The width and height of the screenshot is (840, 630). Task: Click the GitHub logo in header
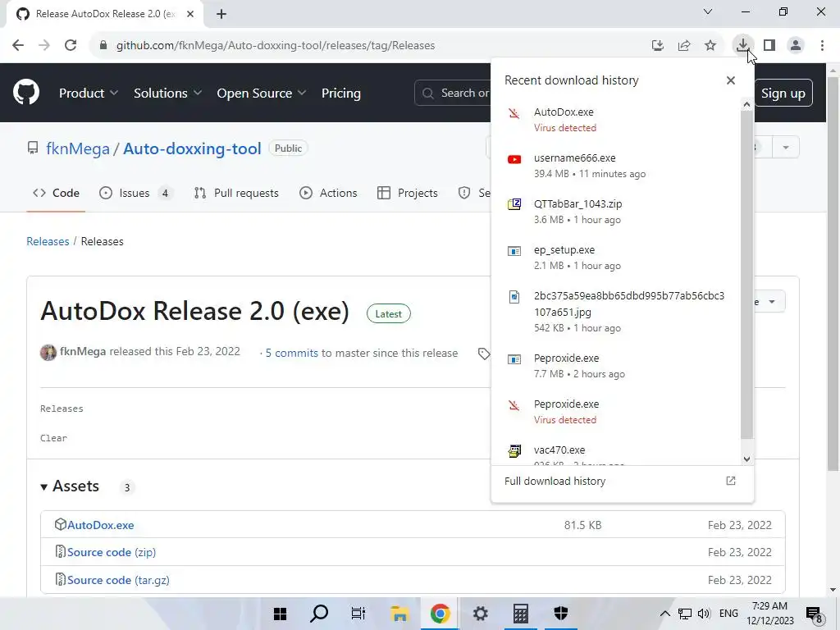click(x=25, y=93)
